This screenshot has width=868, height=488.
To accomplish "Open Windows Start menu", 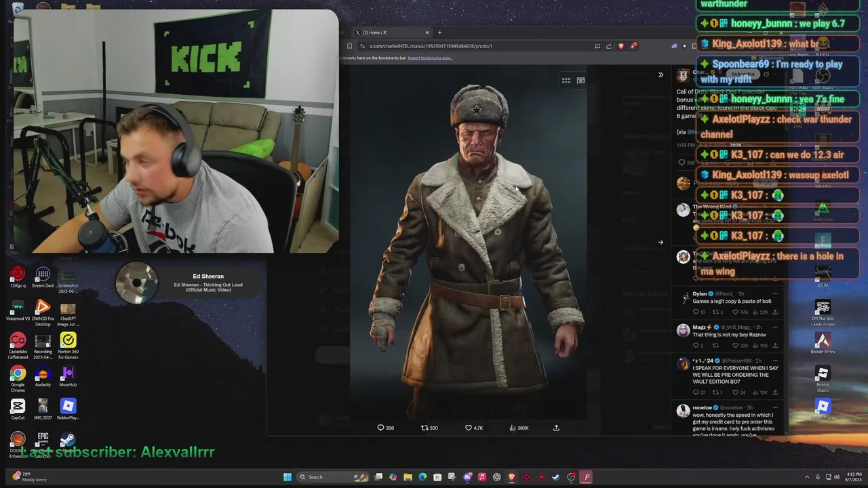I will point(288,477).
